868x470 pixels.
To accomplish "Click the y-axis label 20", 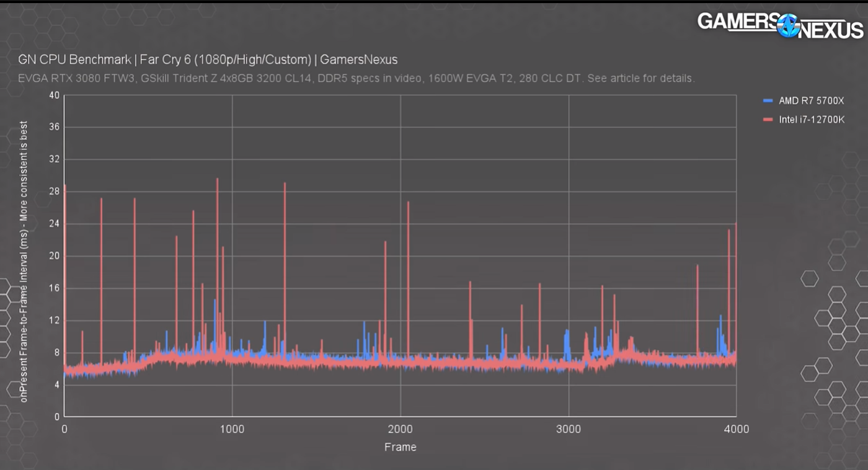I will click(54, 256).
